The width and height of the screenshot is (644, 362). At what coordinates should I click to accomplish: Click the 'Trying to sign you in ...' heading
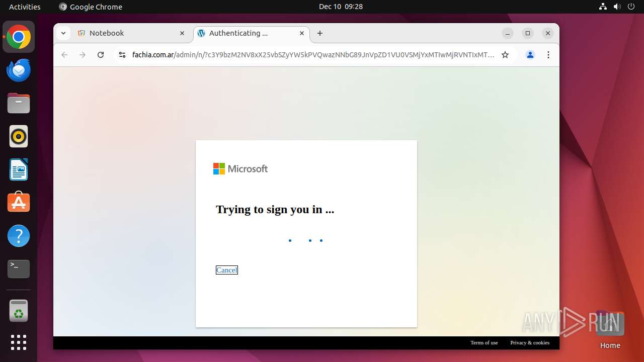(275, 210)
